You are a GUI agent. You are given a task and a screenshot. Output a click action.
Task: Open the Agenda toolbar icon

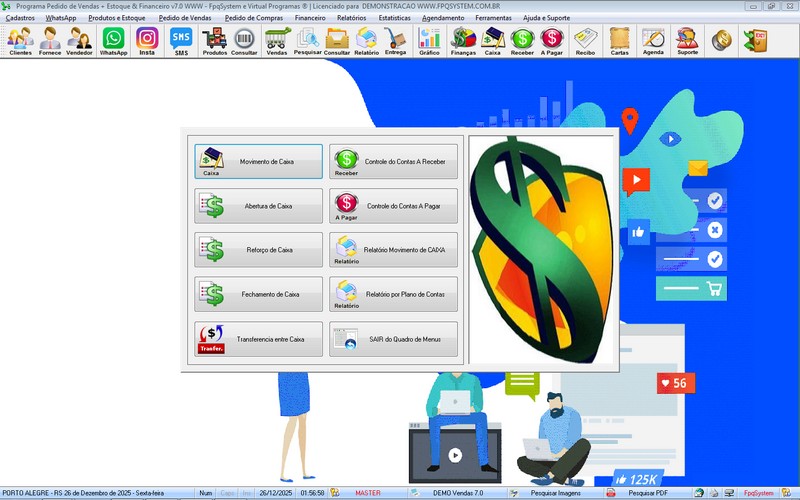pos(653,41)
